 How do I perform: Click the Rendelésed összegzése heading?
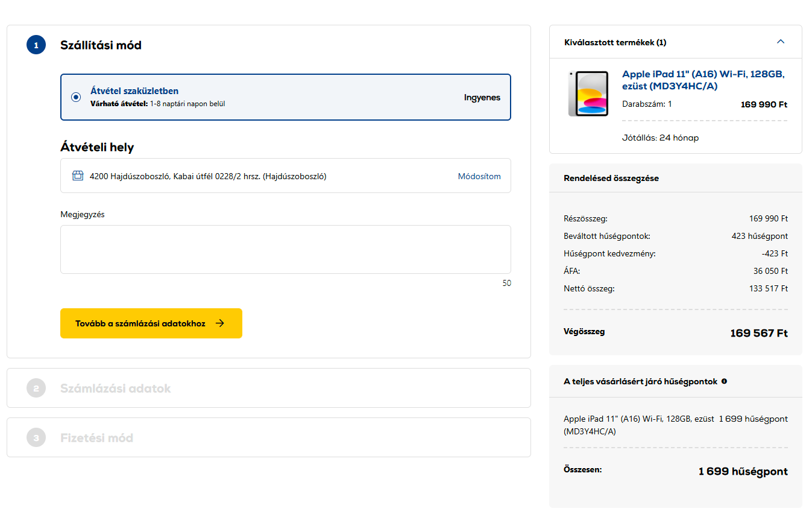pos(611,178)
